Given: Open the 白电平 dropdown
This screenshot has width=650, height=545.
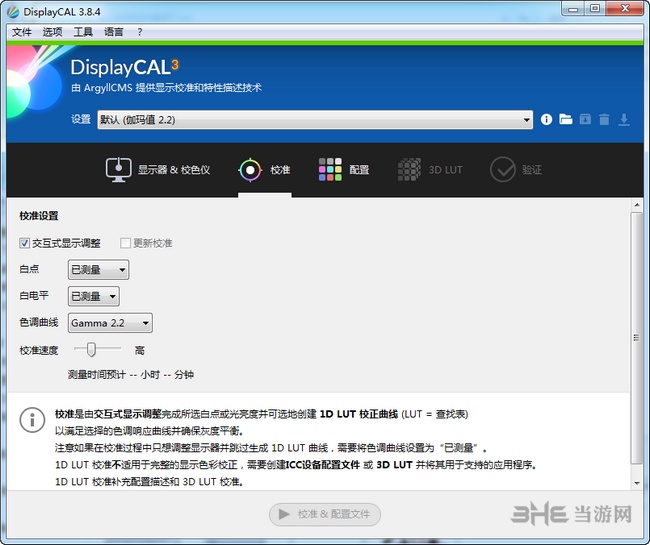Looking at the screenshot, I should click(x=94, y=296).
